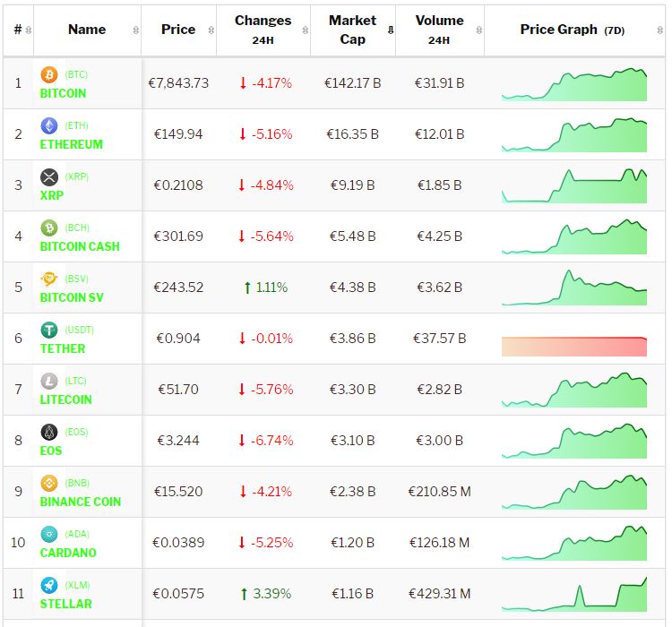672x627 pixels.
Task: Click the Tether logo icon
Action: 49,331
